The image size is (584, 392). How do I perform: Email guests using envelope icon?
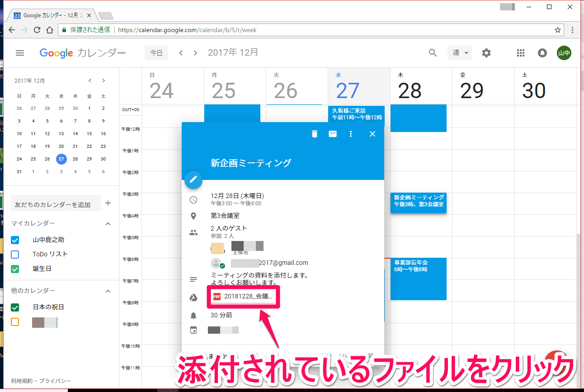(333, 134)
